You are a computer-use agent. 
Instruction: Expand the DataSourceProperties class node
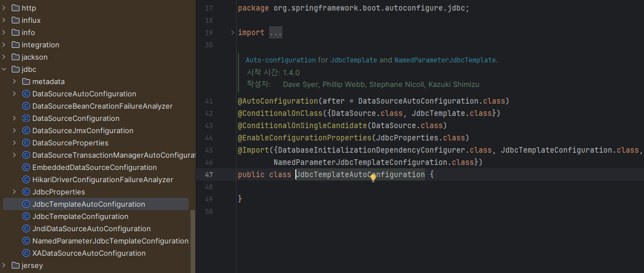pyautogui.click(x=15, y=143)
